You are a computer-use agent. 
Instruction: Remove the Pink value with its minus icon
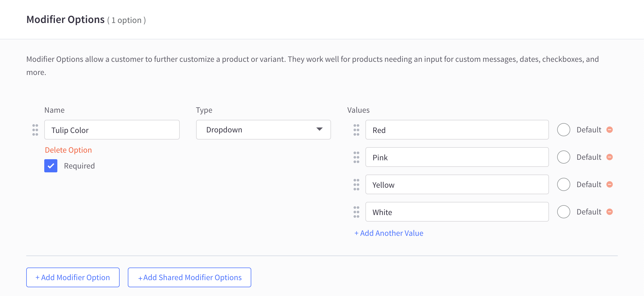610,157
